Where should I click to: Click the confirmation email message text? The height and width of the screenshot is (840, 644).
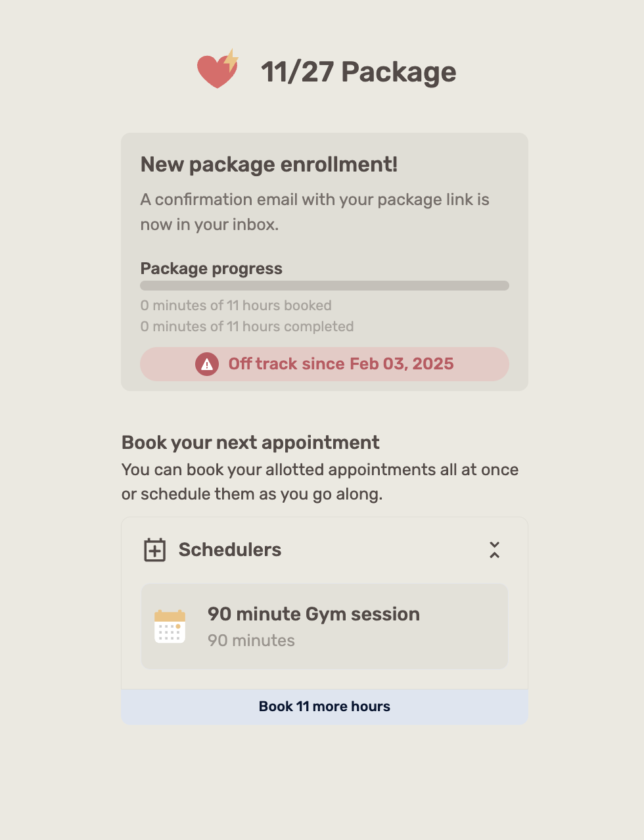tap(315, 212)
